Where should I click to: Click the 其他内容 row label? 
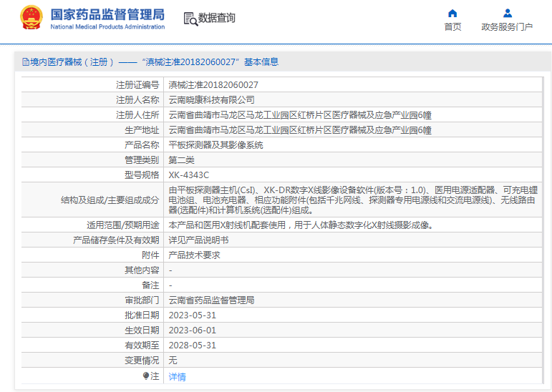[x=142, y=270]
